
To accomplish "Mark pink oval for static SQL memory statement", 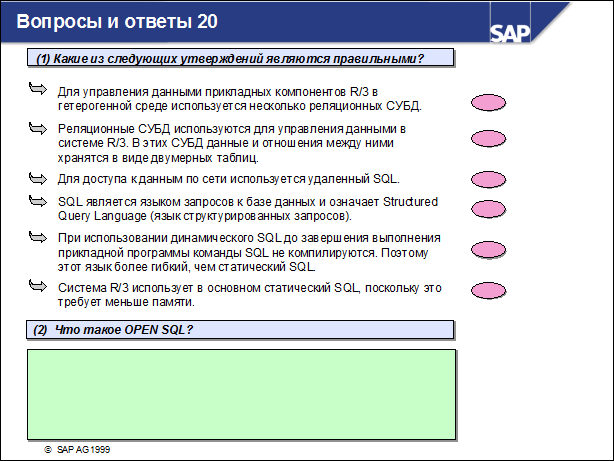I will point(490,291).
